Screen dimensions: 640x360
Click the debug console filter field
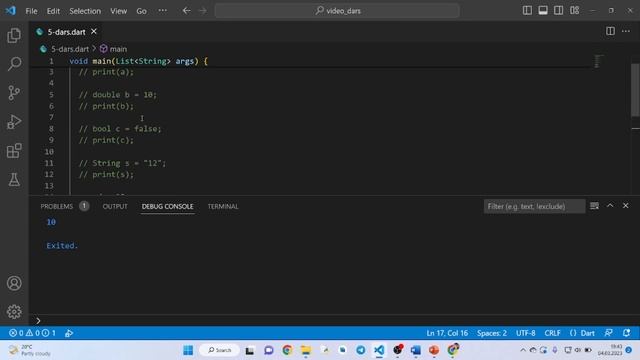point(534,206)
